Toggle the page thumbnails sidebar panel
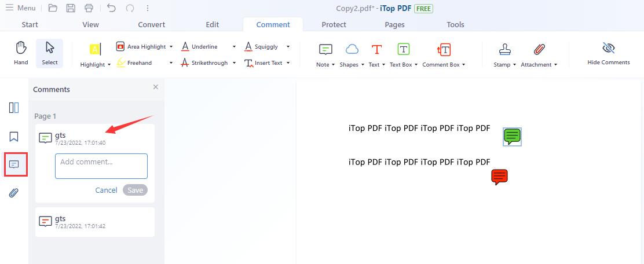The image size is (644, 264). click(x=14, y=108)
